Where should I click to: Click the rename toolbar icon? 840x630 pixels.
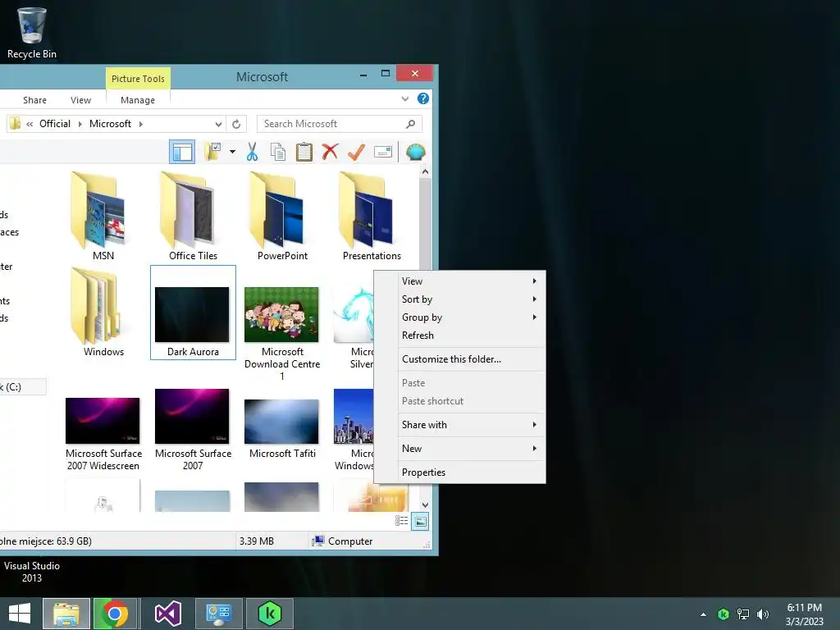382,152
